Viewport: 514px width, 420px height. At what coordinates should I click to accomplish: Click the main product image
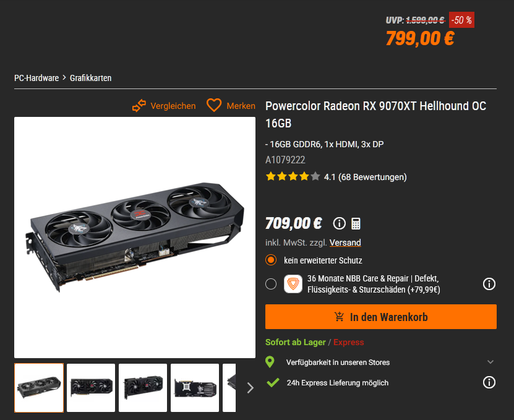click(135, 238)
